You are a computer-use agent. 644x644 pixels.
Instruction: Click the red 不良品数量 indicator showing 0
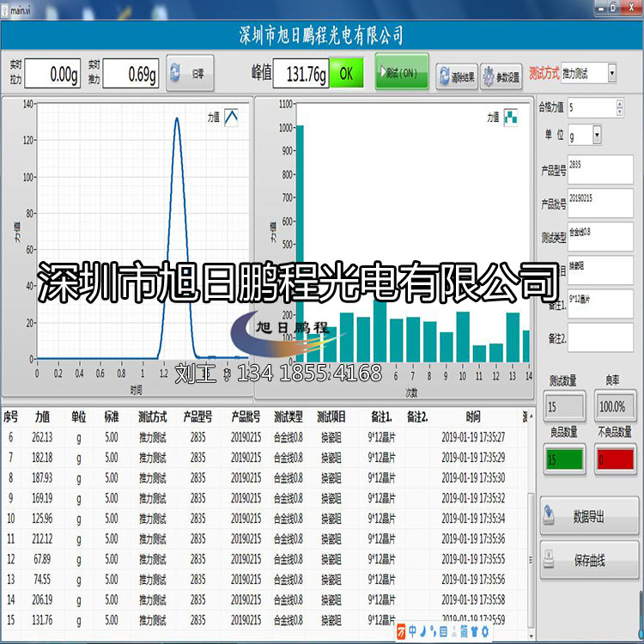pos(616,459)
